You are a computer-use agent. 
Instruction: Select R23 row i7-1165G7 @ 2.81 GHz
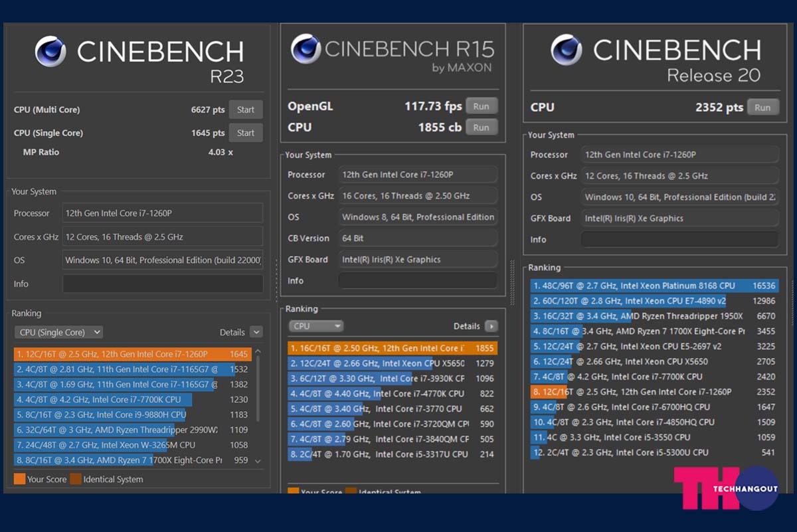point(132,369)
